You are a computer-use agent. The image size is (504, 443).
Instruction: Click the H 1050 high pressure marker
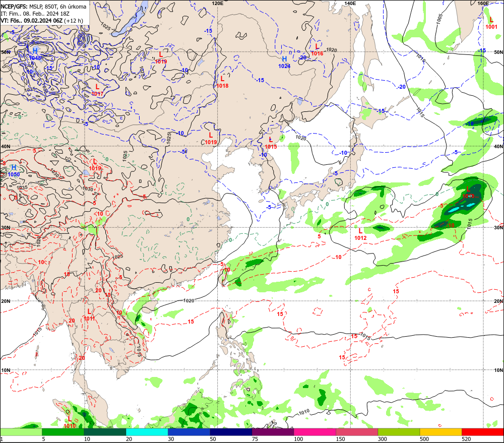(14, 171)
